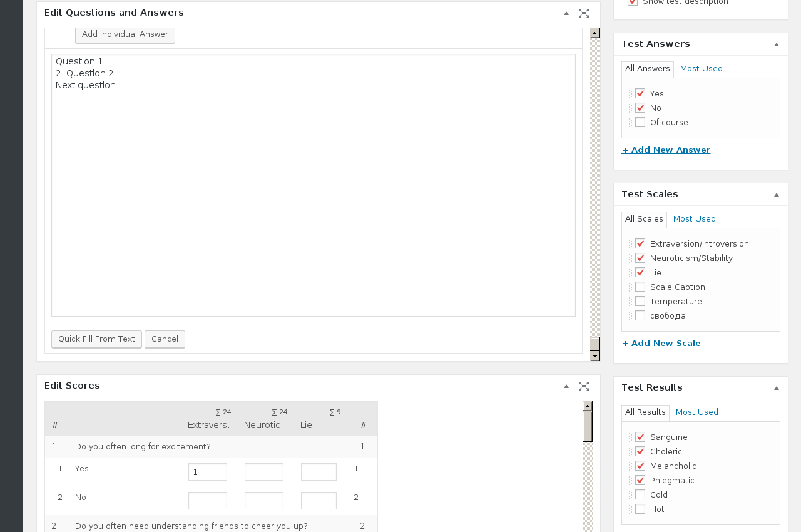Image resolution: width=801 pixels, height=532 pixels.
Task: Check the Of course answer checkbox
Action: [x=640, y=122]
